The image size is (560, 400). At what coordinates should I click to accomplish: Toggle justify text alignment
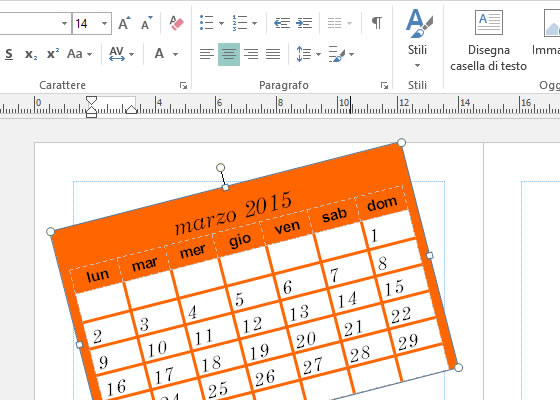pyautogui.click(x=273, y=54)
